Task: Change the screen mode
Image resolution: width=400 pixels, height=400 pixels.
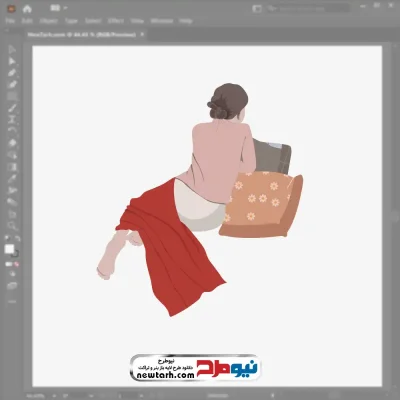Action: (12, 286)
